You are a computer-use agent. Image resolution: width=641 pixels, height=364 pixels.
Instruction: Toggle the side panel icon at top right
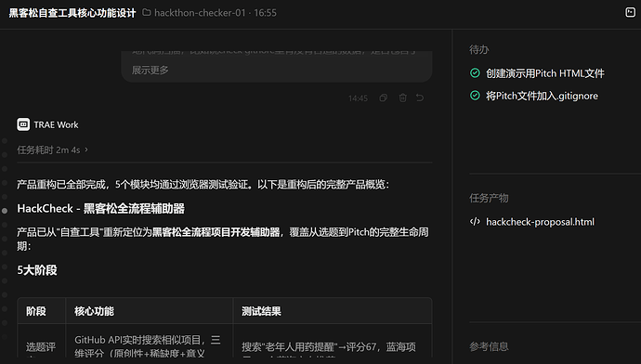(630, 13)
